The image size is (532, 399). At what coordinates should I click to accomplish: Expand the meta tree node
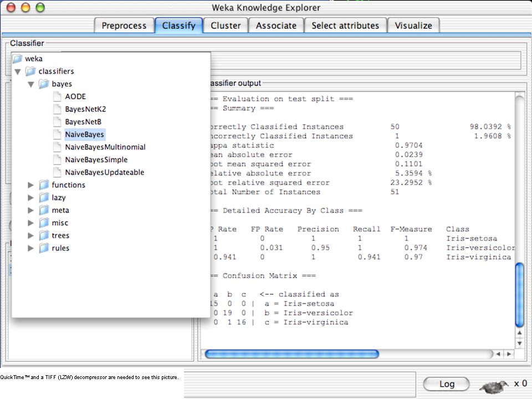point(31,210)
